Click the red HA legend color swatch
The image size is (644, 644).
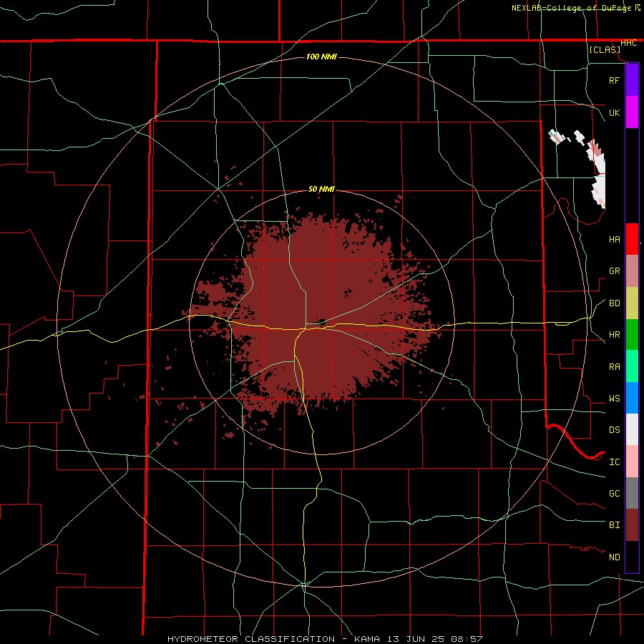(x=632, y=239)
